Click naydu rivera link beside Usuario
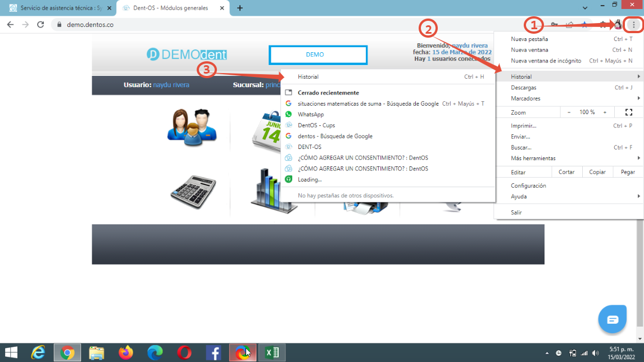 click(171, 85)
